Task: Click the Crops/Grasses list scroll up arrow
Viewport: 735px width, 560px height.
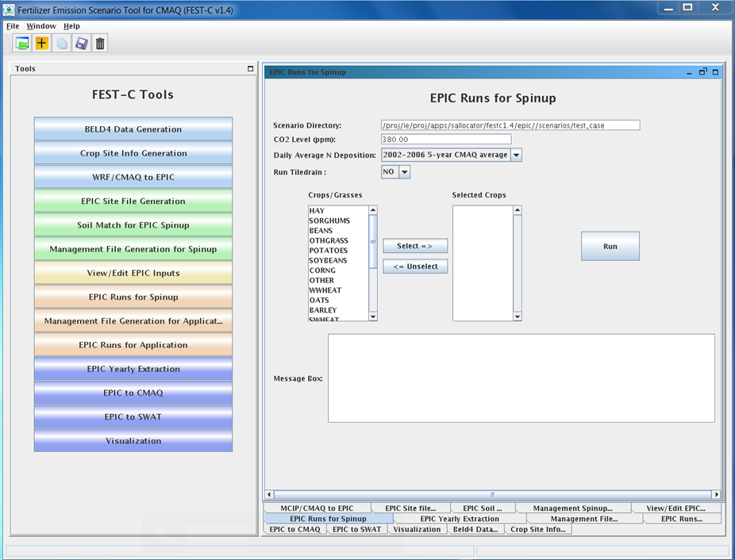Action: pyautogui.click(x=373, y=210)
